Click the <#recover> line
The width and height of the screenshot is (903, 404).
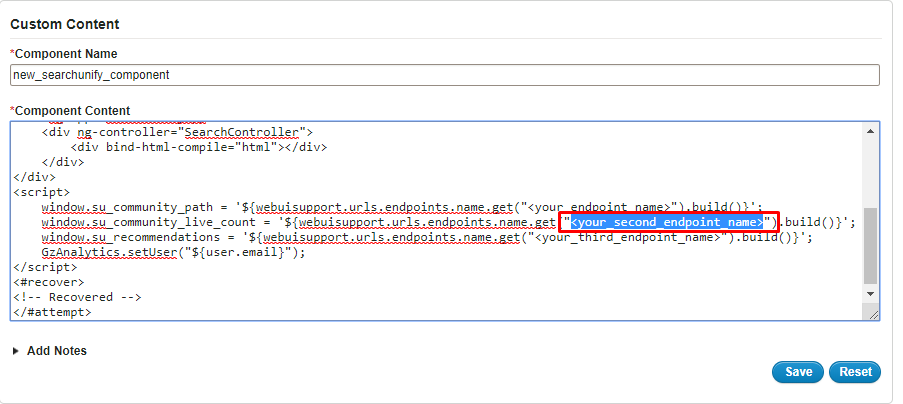(x=49, y=282)
